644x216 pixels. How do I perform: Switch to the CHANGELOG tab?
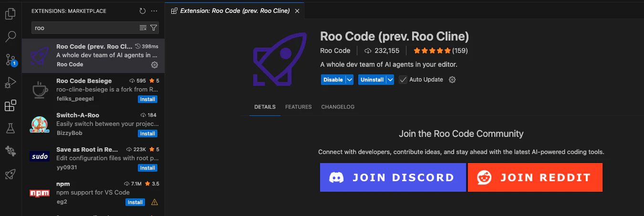(x=338, y=107)
